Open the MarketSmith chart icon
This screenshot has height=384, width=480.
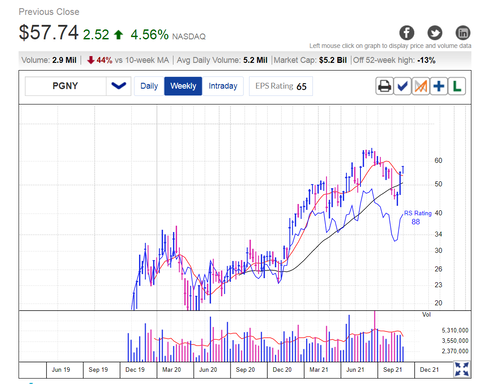pos(421,86)
